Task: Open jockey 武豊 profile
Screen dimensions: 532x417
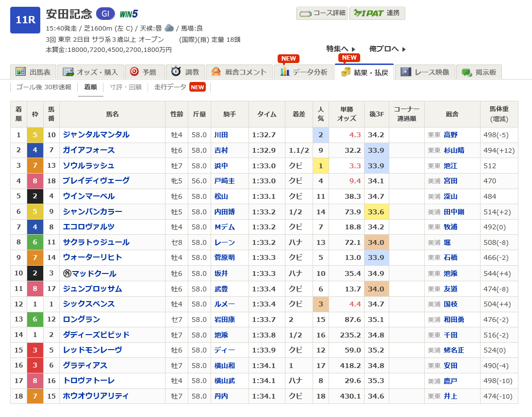Action: tap(221, 289)
